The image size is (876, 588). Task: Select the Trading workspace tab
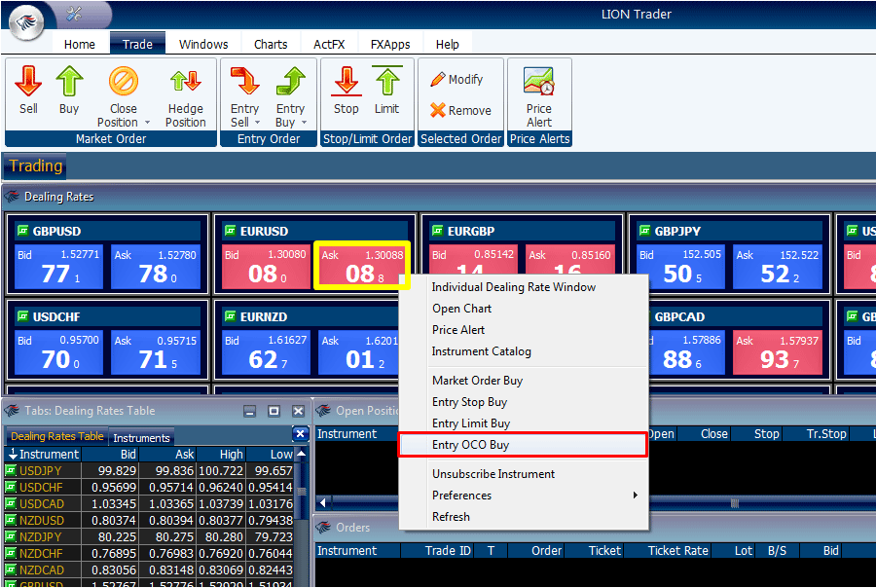pos(35,166)
